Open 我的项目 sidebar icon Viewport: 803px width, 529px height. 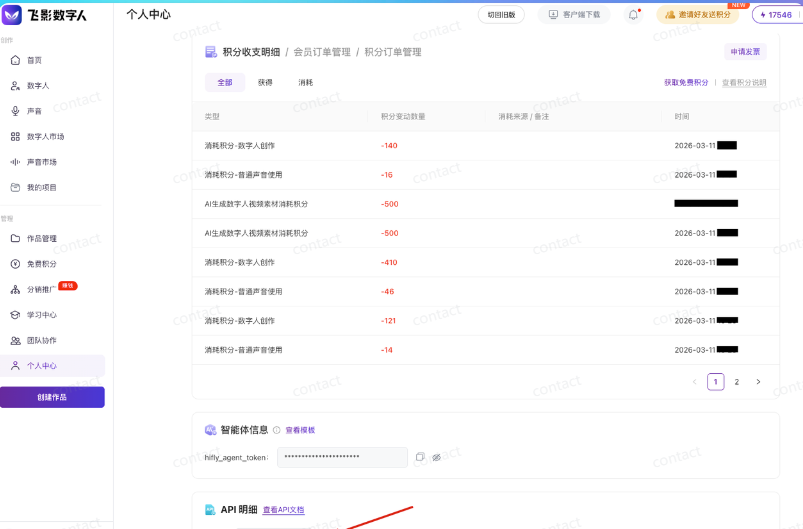pyautogui.click(x=15, y=187)
